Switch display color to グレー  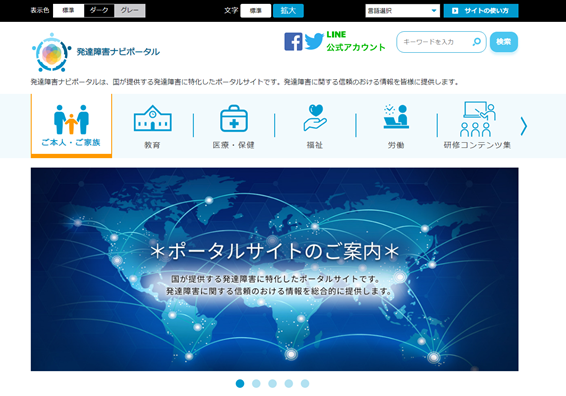(130, 10)
